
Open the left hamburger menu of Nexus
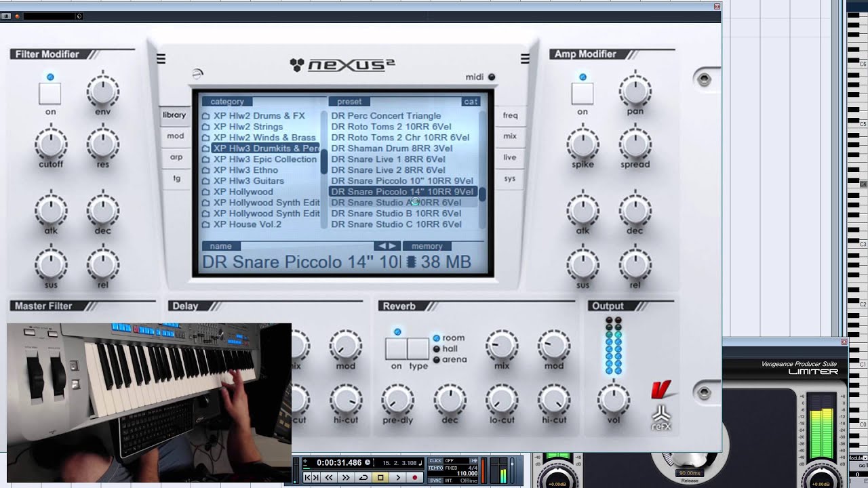[161, 59]
